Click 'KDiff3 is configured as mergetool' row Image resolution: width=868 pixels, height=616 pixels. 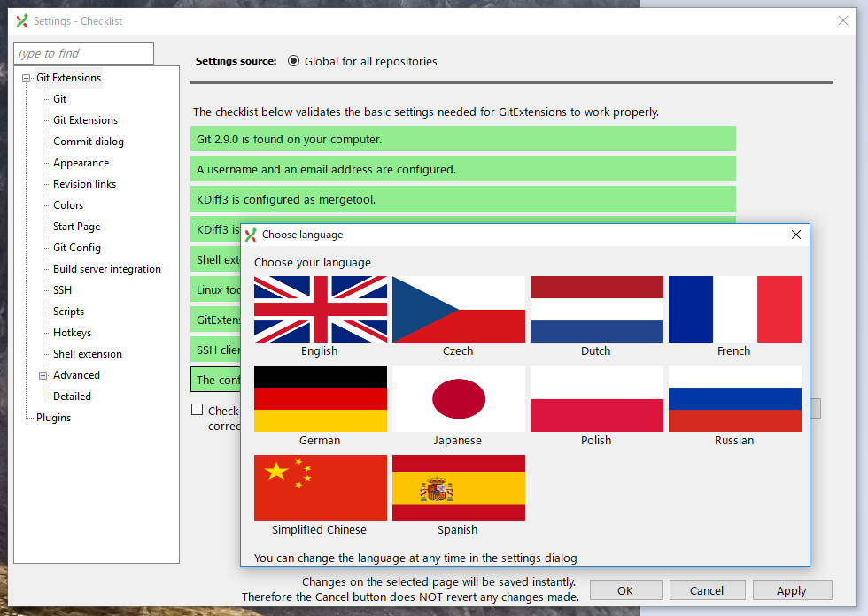click(x=462, y=198)
